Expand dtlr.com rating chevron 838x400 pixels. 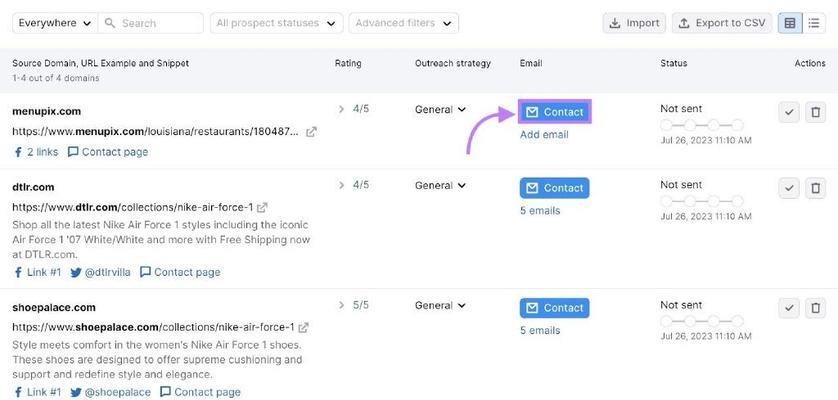342,185
